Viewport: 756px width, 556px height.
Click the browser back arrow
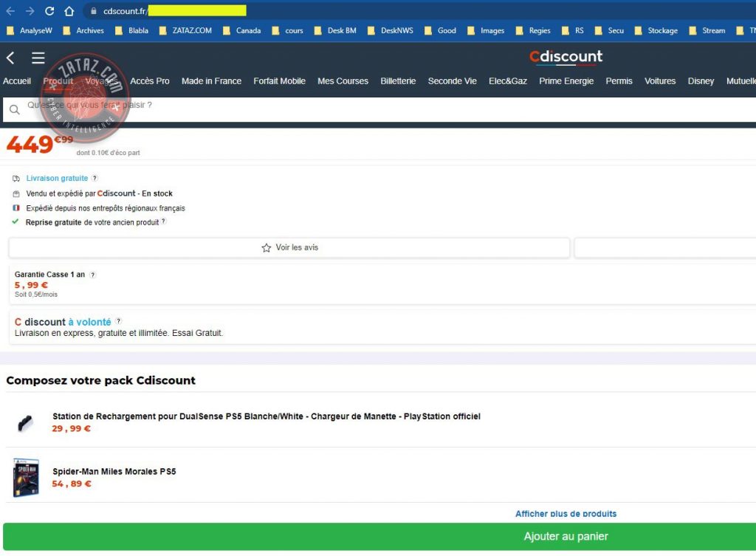pyautogui.click(x=10, y=10)
